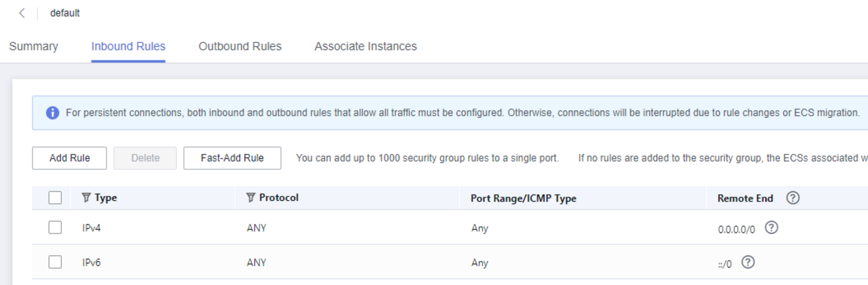Open the Protocol column filter icon
This screenshot has width=868, height=285.
pos(251,197)
